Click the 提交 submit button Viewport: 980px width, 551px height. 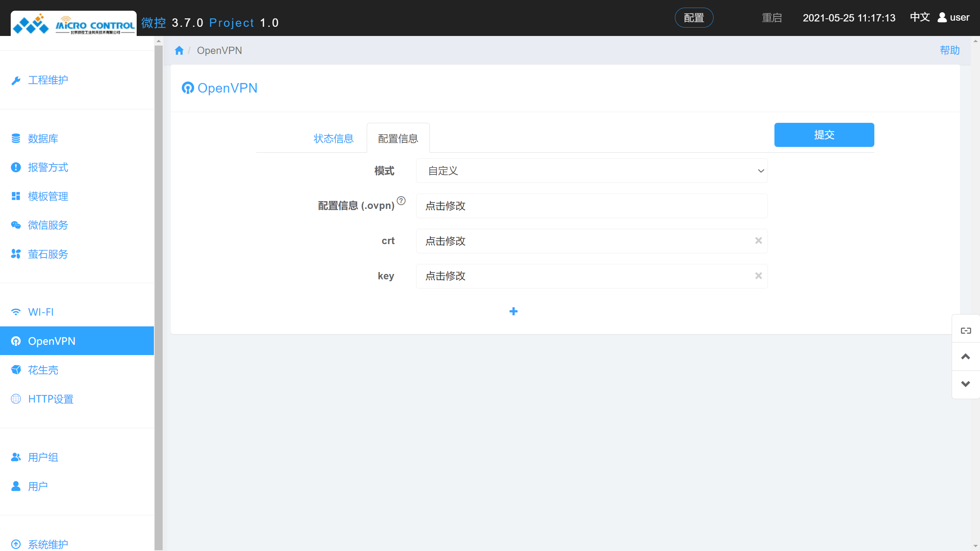824,135
